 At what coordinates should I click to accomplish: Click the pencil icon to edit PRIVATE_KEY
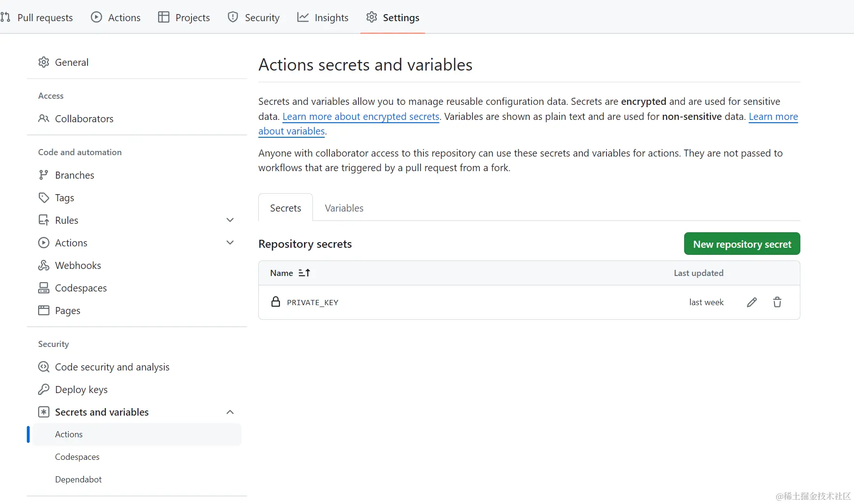(752, 302)
